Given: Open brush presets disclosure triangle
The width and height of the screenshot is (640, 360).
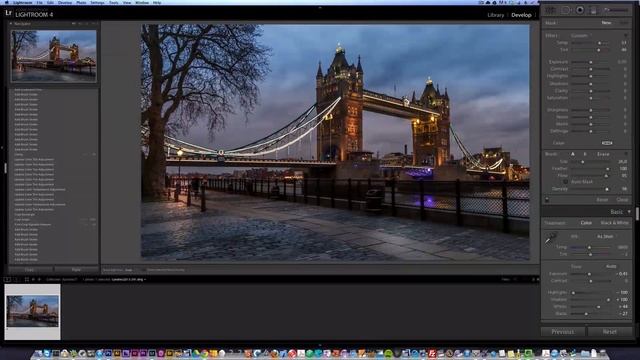Looking at the screenshot, I should [626, 154].
